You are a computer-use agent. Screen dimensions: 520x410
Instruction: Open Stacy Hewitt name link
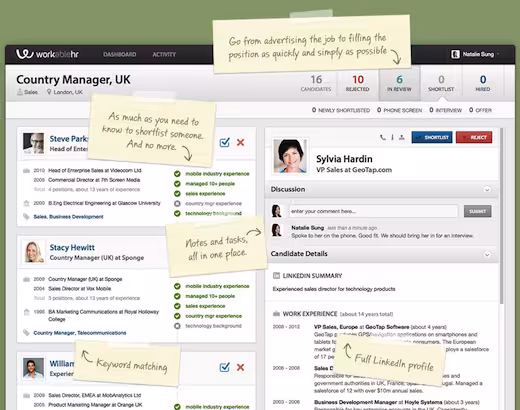click(72, 247)
